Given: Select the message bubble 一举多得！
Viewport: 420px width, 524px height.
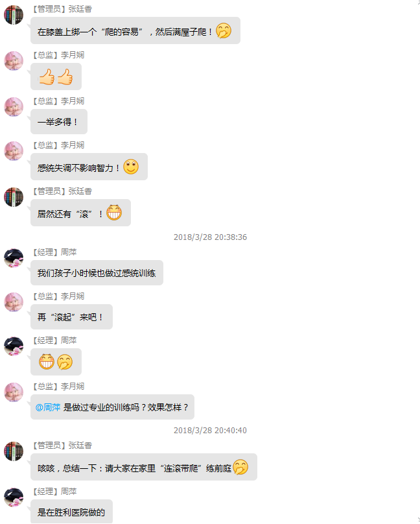Looking at the screenshot, I should point(59,122).
